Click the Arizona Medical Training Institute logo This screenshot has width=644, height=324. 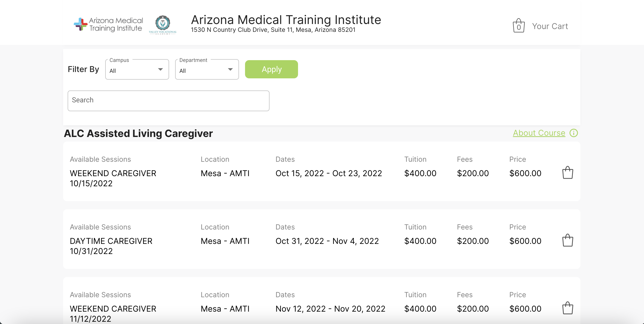(109, 25)
